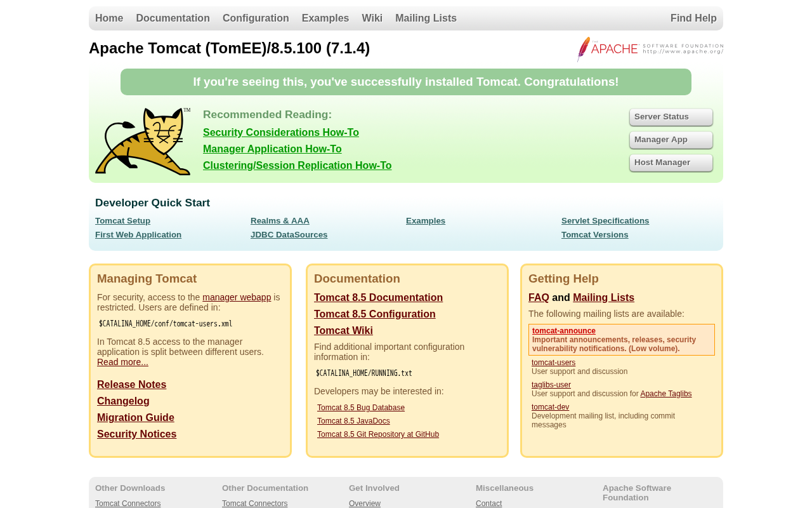Open Tomcat 8.5 Bug Database link
Screen dimensions: 812x508
[361, 408]
